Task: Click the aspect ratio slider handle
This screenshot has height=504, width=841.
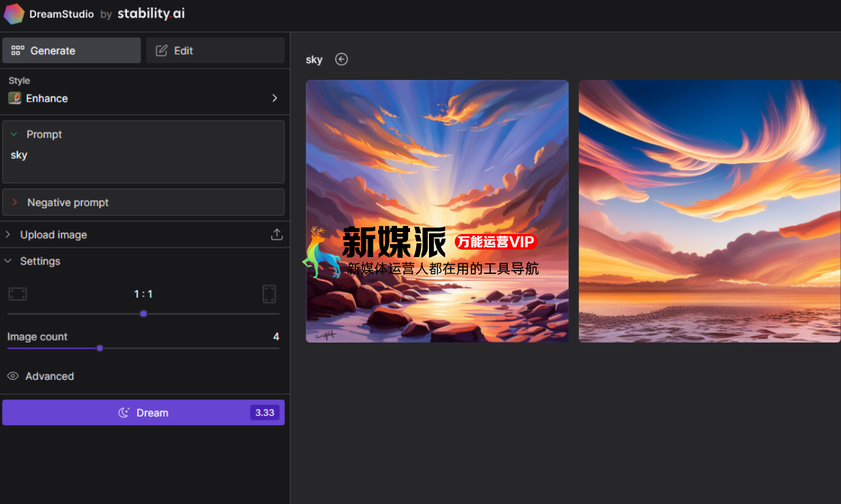Action: [x=143, y=313]
